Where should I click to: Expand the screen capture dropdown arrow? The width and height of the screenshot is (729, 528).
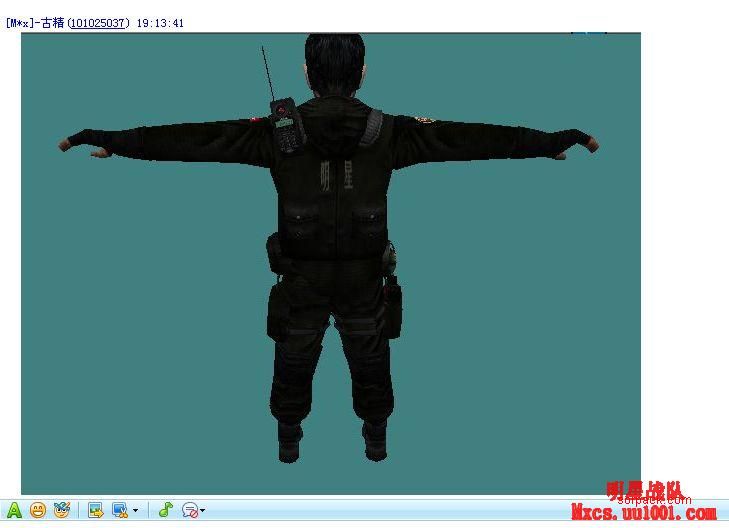[x=135, y=511]
